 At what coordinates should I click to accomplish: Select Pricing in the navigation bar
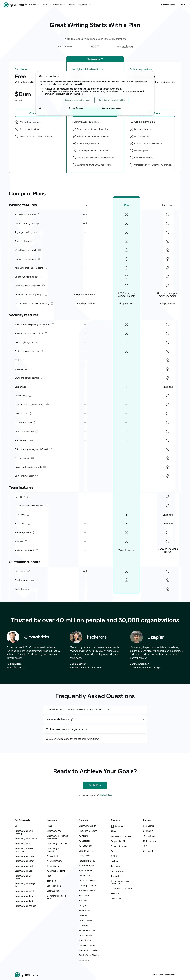72,5
